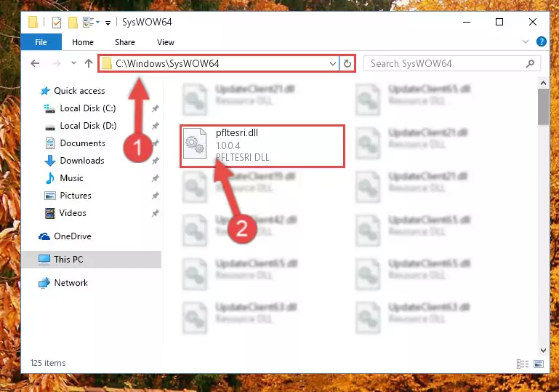Click the pin icon next to Pictures

click(x=155, y=196)
